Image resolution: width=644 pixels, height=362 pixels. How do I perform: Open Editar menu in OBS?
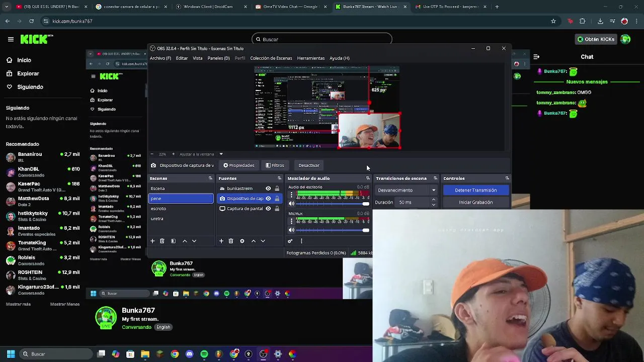[x=182, y=58]
